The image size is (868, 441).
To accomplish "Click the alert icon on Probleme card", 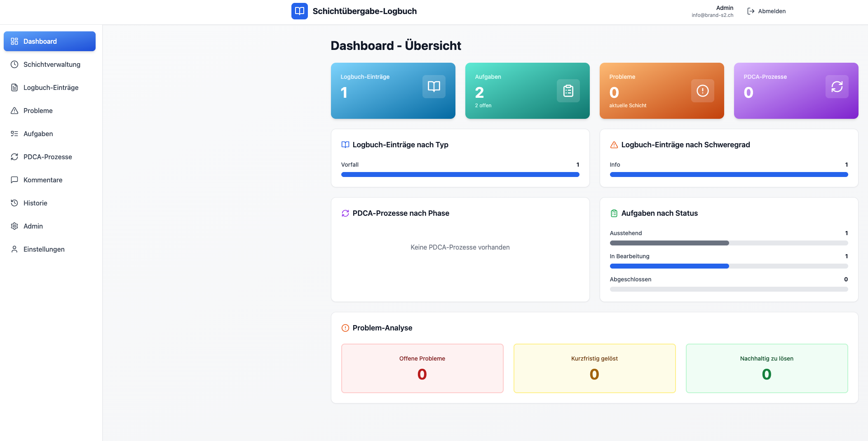I will point(702,91).
